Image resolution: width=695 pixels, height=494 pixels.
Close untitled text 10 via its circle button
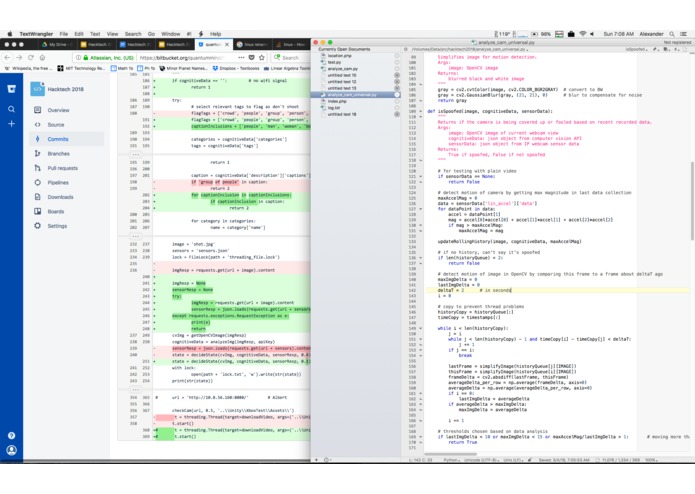coord(397,75)
